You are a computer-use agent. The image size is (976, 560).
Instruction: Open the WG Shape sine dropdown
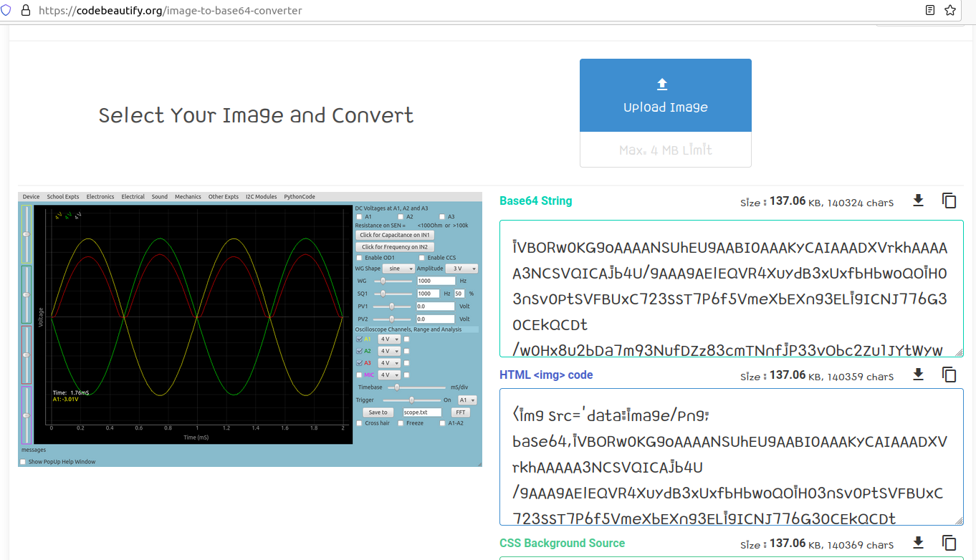pyautogui.click(x=400, y=269)
